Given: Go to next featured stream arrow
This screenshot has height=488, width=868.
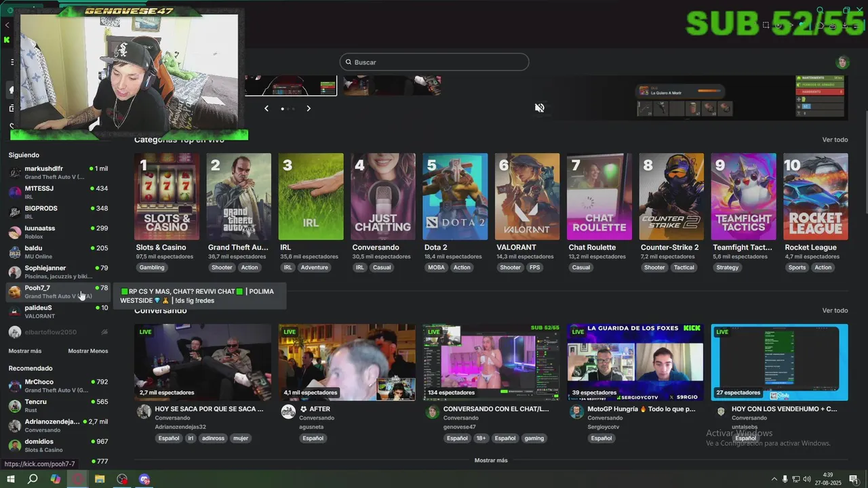Looking at the screenshot, I should click(309, 108).
